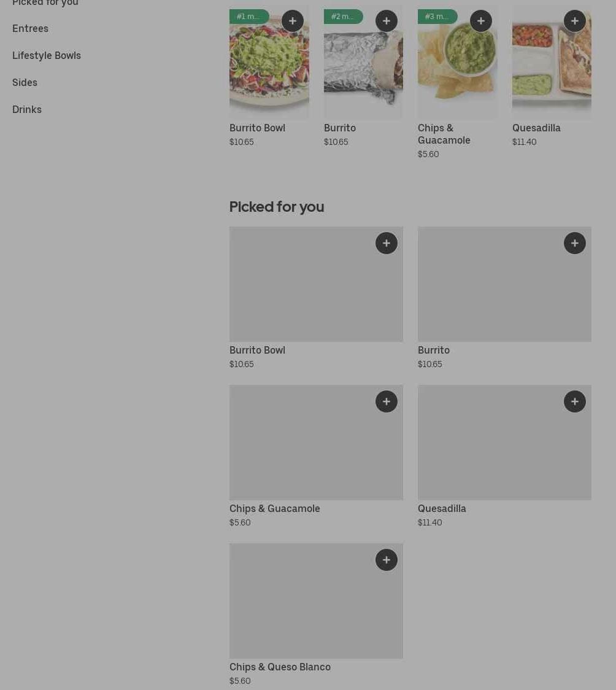Viewport: 616px width, 690px height.
Task: Select Drinks in the sidebar
Action: pos(27,109)
